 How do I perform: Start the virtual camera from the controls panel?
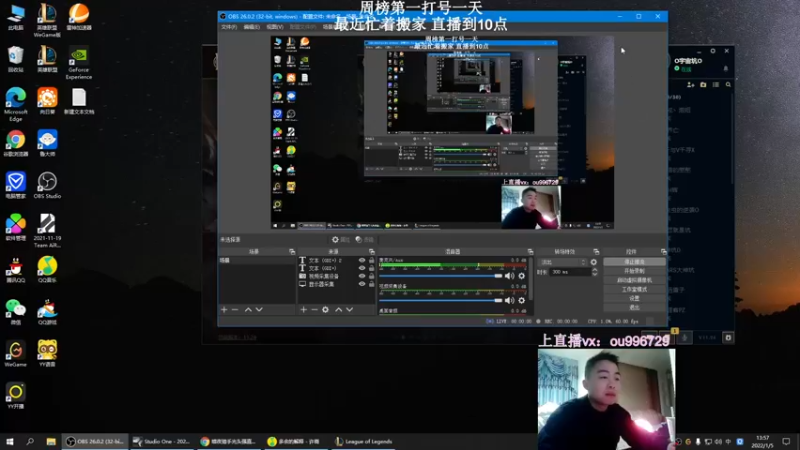(x=634, y=280)
